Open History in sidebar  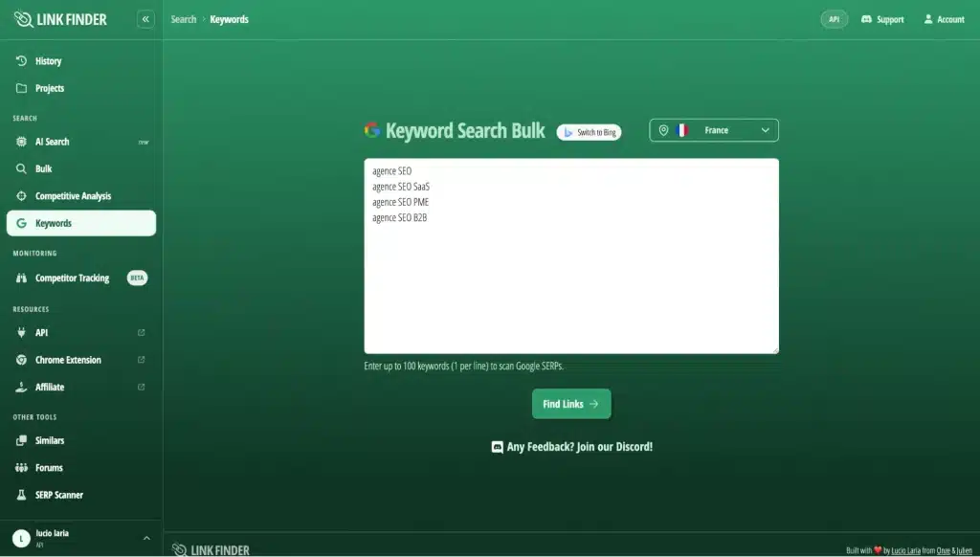(81, 61)
